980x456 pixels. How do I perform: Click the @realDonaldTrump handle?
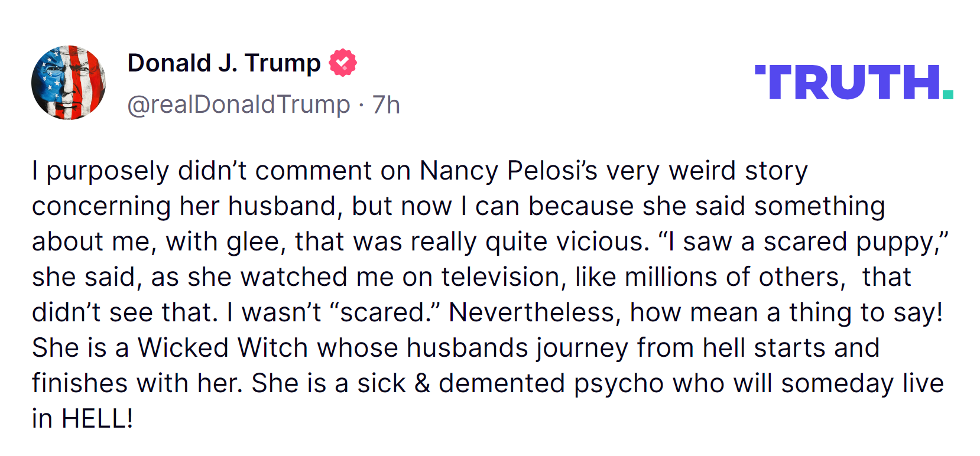pyautogui.click(x=239, y=105)
